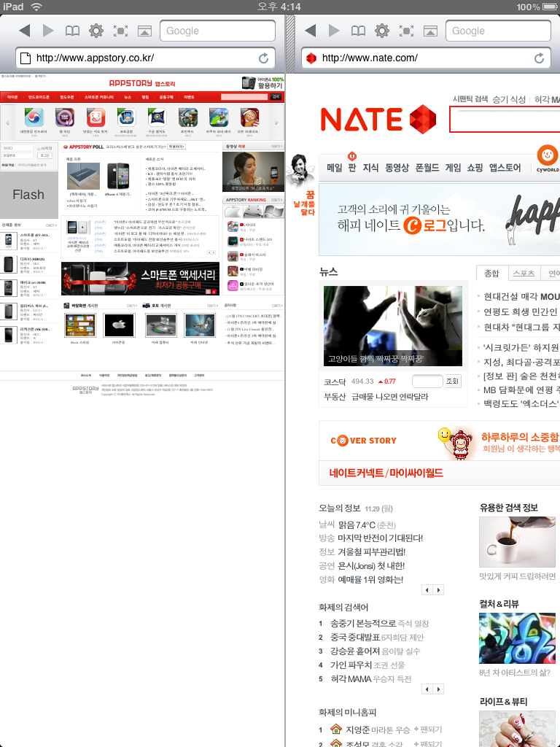
Task: Open the 메일 menu on Nate
Action: [335, 168]
